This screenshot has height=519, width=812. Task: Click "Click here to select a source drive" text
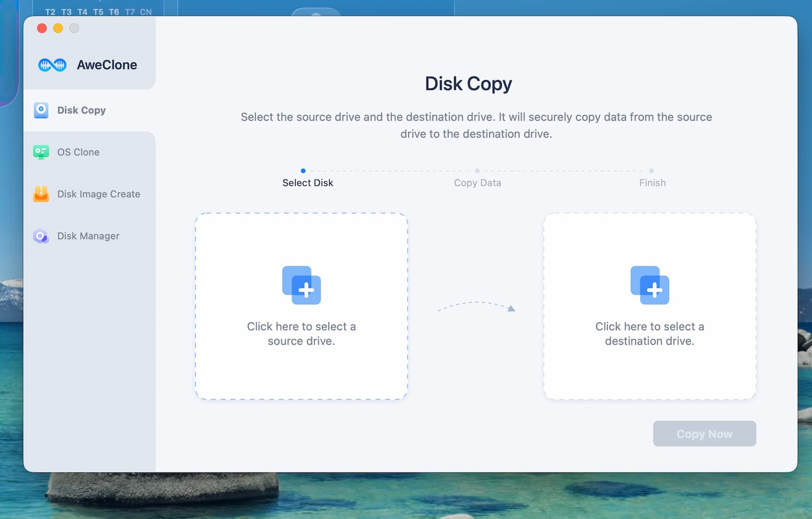[302, 333]
